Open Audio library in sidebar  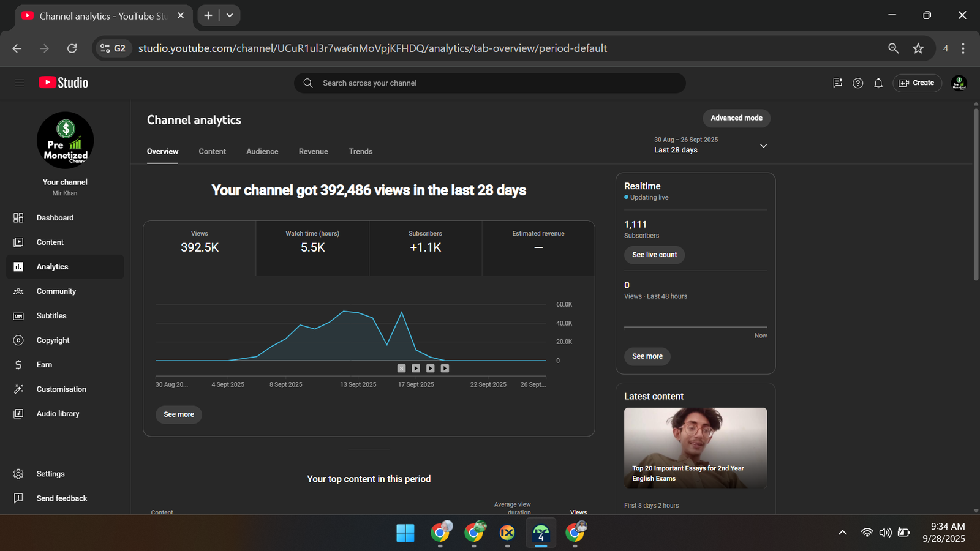(x=58, y=414)
